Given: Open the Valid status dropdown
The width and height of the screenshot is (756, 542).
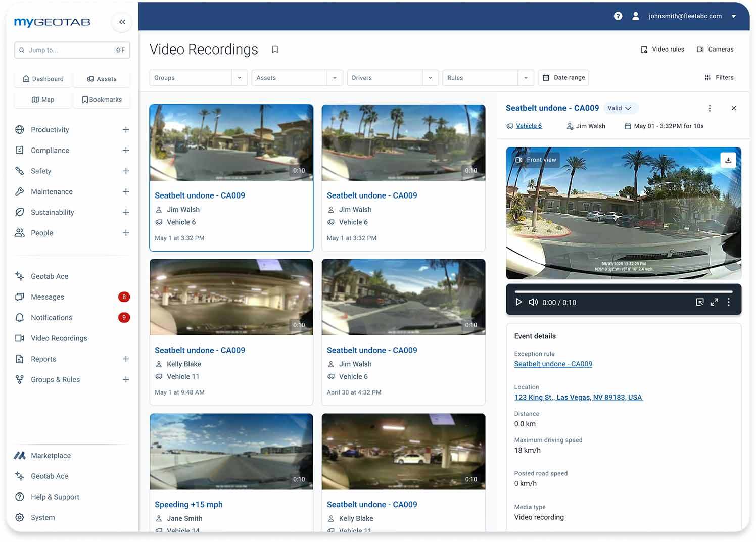Looking at the screenshot, I should click(621, 108).
